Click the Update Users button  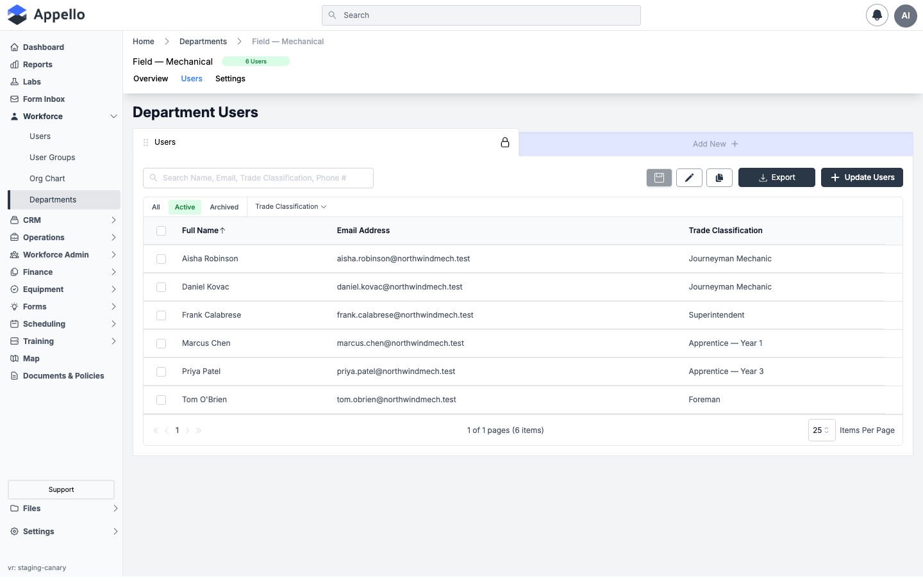point(862,177)
